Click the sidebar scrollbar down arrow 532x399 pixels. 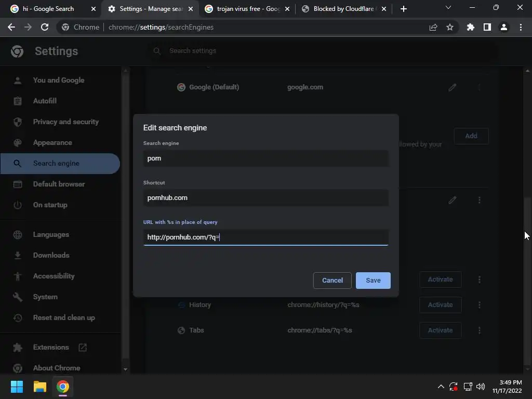tap(126, 369)
